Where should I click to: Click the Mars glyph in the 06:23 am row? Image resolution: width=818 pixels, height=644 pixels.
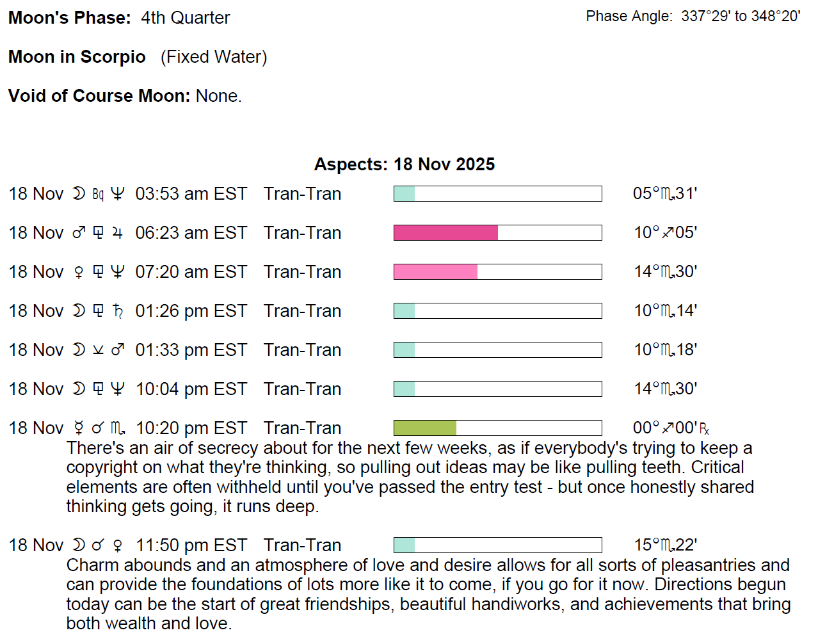[79, 233]
